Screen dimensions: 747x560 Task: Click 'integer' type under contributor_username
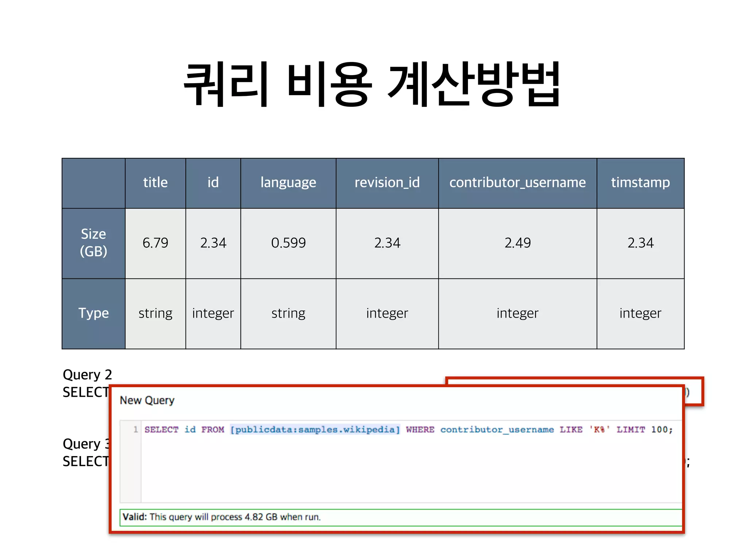[x=518, y=314]
